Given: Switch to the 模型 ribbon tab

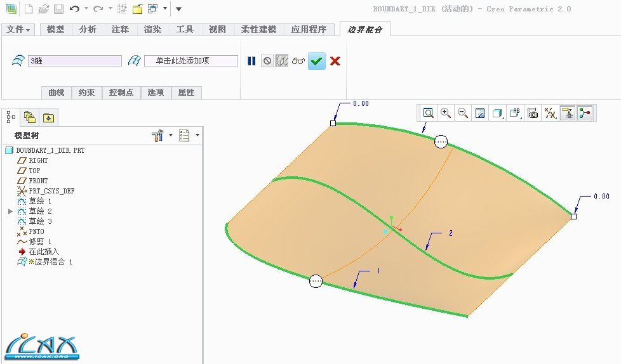Looking at the screenshot, I should coord(55,30).
